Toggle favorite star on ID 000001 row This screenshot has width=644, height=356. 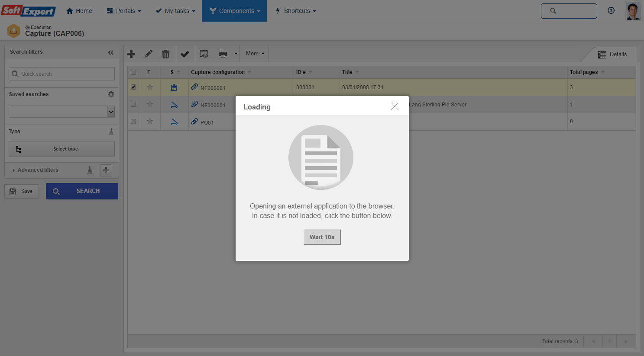point(150,87)
